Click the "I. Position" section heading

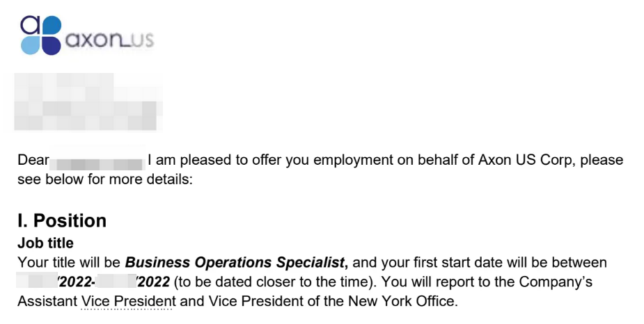(62, 220)
